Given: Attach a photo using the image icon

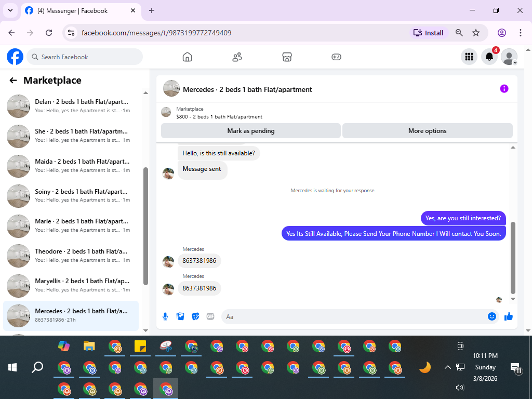Looking at the screenshot, I should click(180, 316).
